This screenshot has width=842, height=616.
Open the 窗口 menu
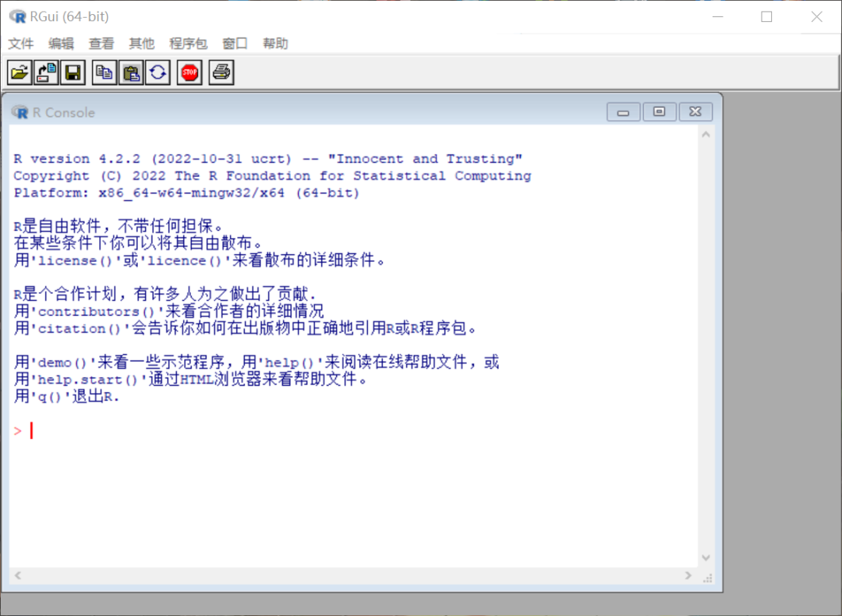235,44
